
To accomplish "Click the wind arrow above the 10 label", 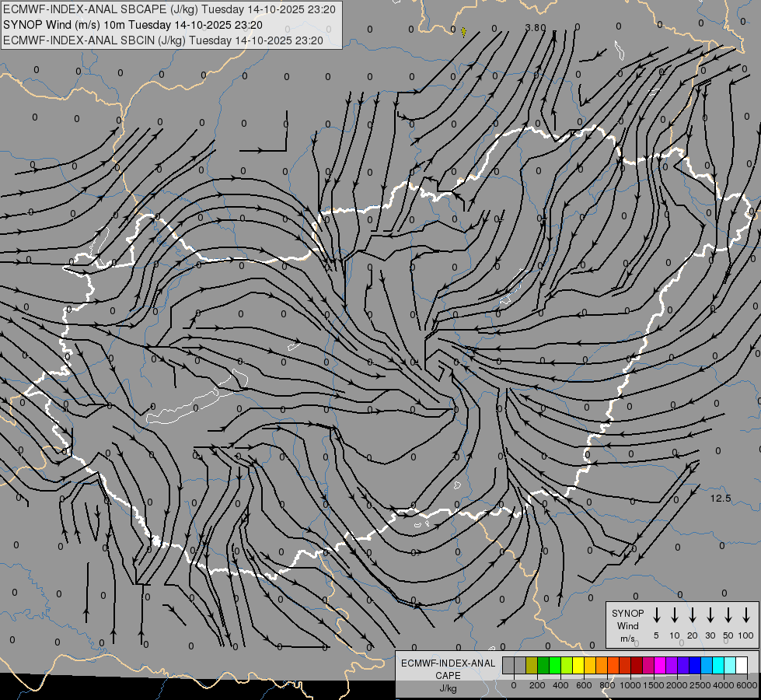I will coord(675,615).
